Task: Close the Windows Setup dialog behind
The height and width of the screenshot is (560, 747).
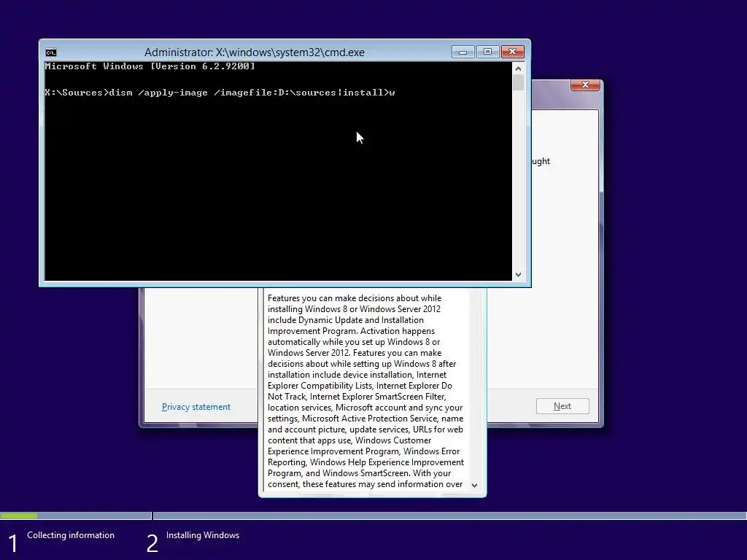Action: [585, 85]
